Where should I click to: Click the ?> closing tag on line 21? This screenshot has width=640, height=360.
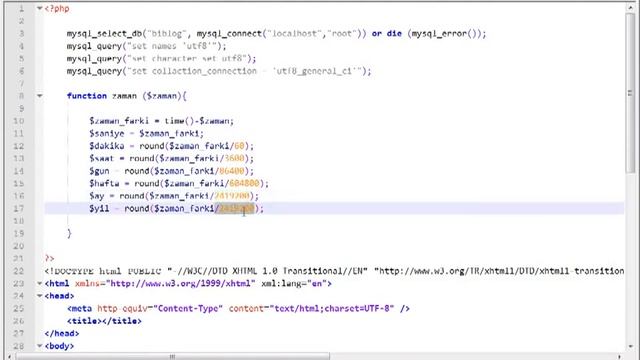[x=49, y=258]
